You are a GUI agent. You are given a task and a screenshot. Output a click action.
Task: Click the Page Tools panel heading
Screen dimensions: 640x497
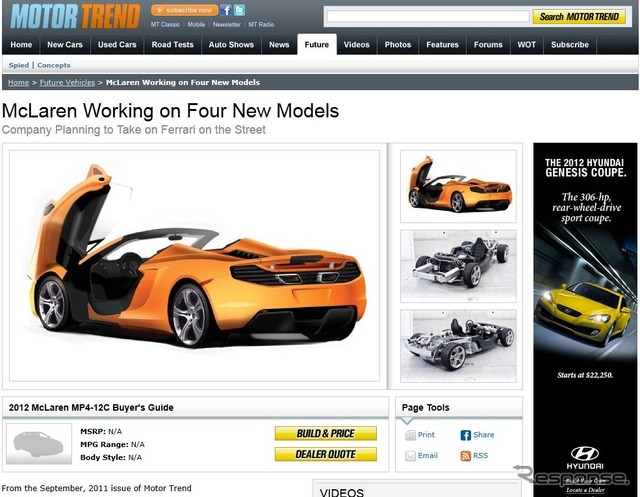tap(425, 408)
